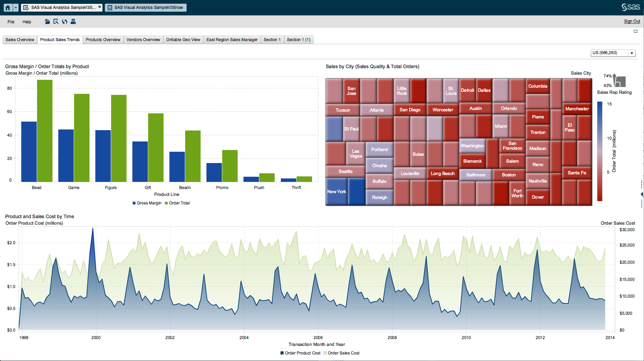This screenshot has width=644, height=361.
Task: Click the edit report icon
Action: coord(56,22)
